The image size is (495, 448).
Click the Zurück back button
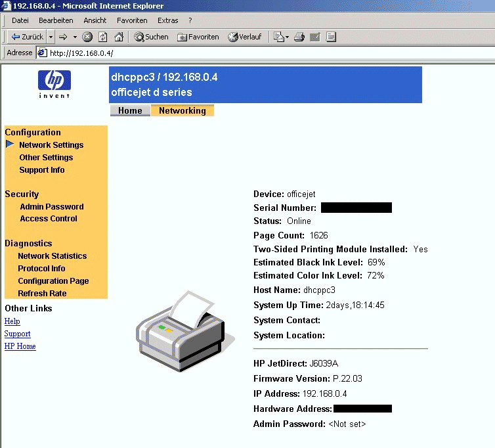tap(27, 37)
